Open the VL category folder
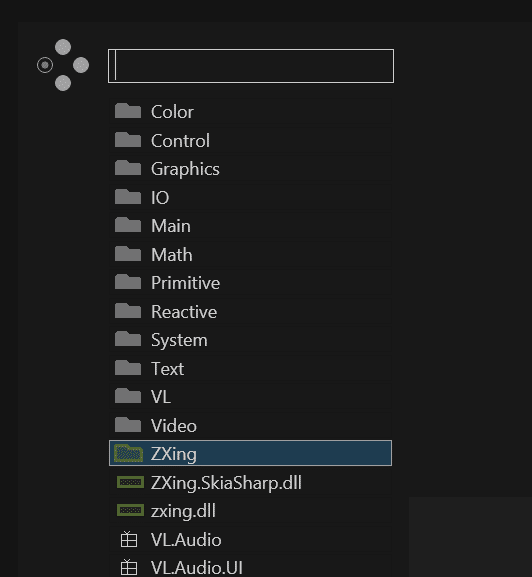Image resolution: width=532 pixels, height=577 pixels. (250, 397)
